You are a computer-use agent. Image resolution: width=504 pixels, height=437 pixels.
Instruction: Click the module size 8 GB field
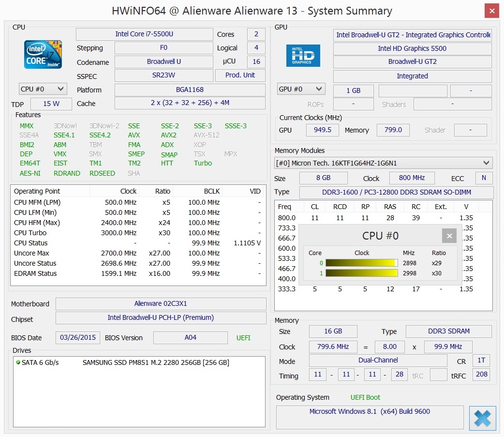coord(324,178)
